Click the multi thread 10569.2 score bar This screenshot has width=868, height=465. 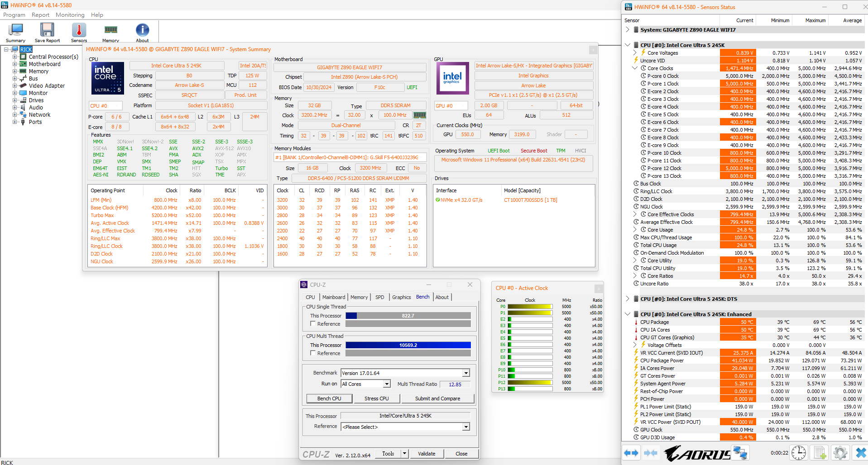tap(408, 345)
